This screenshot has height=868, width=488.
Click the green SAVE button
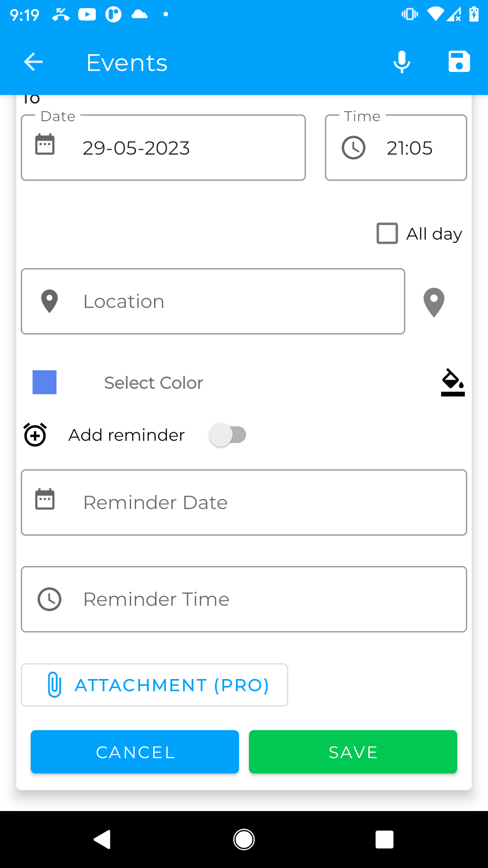353,752
